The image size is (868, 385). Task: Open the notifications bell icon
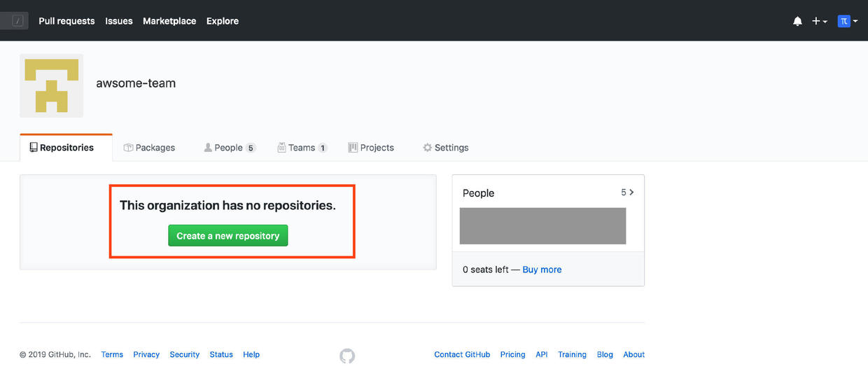click(797, 22)
